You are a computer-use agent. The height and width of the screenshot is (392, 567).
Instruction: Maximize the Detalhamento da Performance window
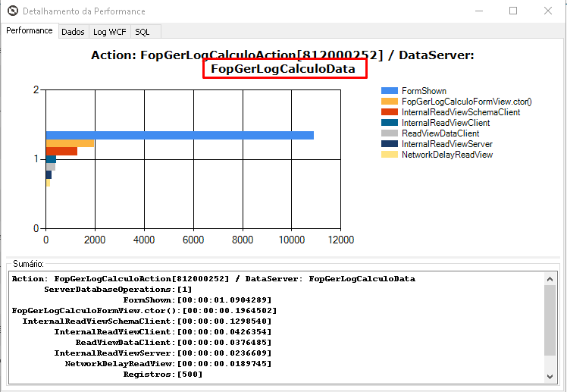[x=513, y=11]
